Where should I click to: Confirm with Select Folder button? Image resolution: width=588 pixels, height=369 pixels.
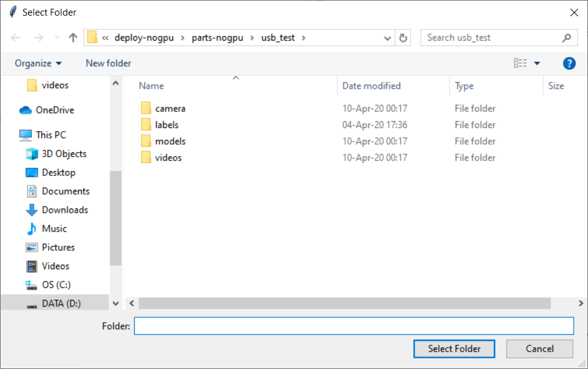coord(454,349)
